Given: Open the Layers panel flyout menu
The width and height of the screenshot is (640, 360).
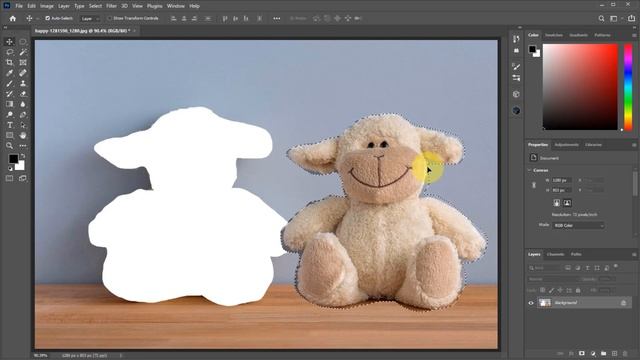Looking at the screenshot, I should [x=634, y=254].
